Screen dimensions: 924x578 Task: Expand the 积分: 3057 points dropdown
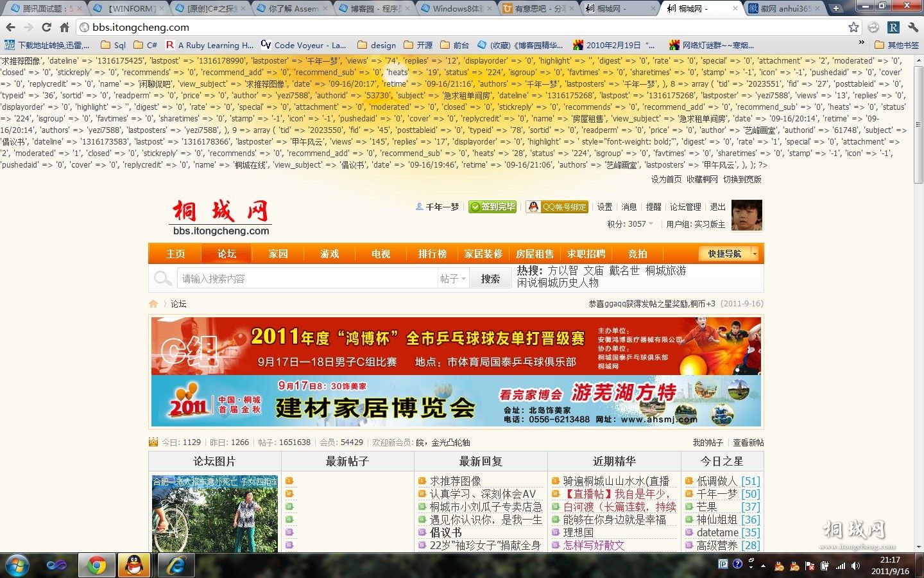pyautogui.click(x=630, y=224)
